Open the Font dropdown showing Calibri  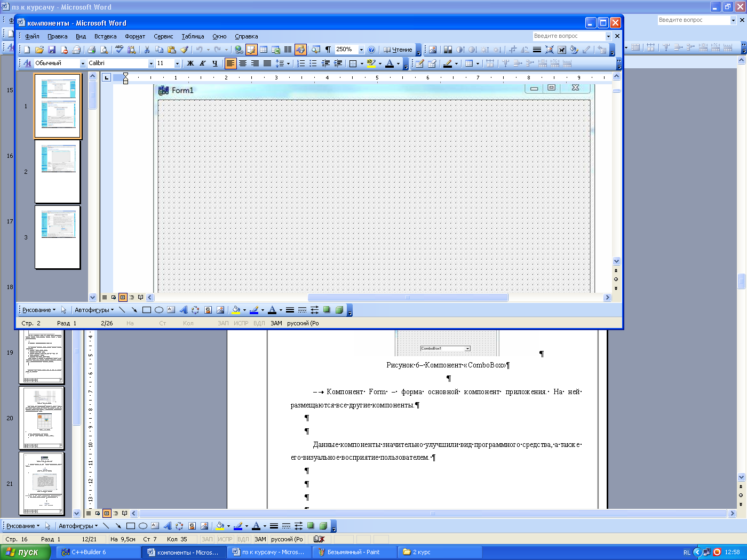tap(151, 63)
